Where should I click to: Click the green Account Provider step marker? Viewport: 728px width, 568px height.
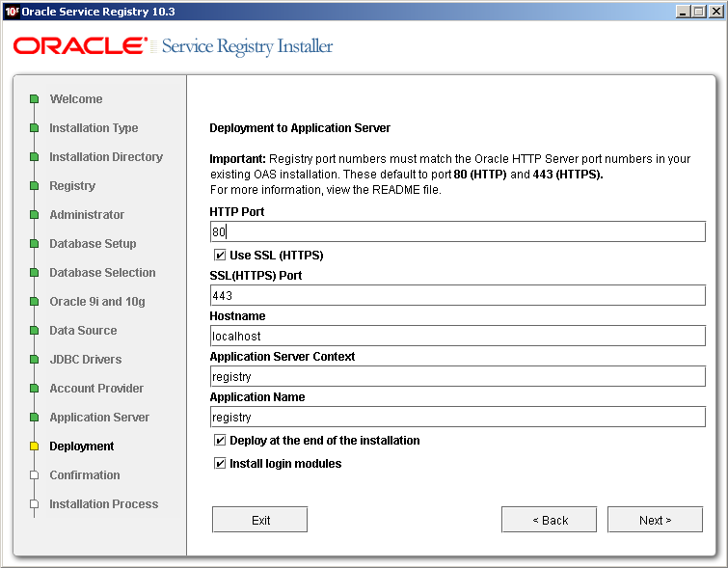pos(34,389)
